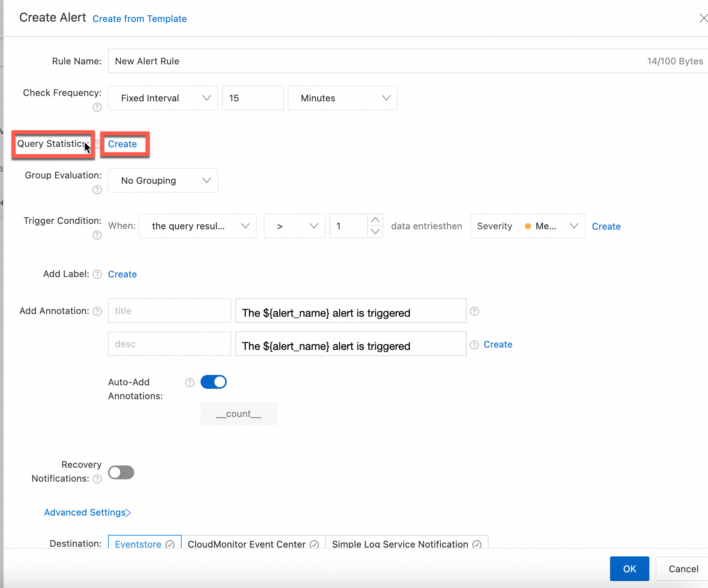708x588 pixels.
Task: Show help for Add Label
Action: click(x=97, y=274)
